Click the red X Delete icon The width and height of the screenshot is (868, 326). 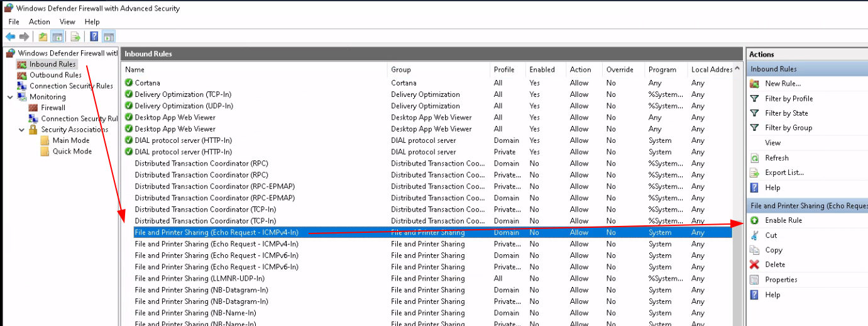coord(754,264)
